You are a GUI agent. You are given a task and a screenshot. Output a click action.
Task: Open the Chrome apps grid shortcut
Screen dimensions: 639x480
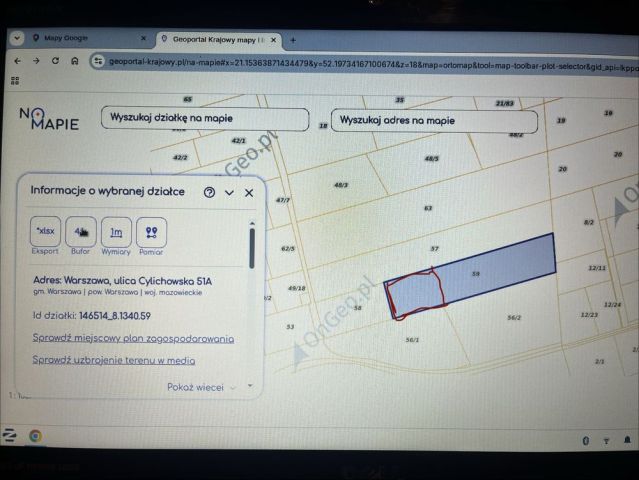click(x=15, y=81)
